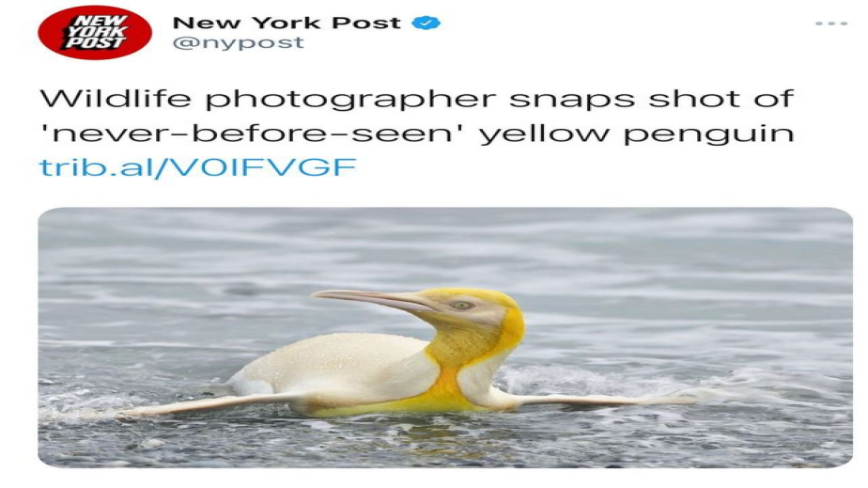Open the New York Post profile avatar
The height and width of the screenshot is (488, 868).
pyautogui.click(x=95, y=33)
